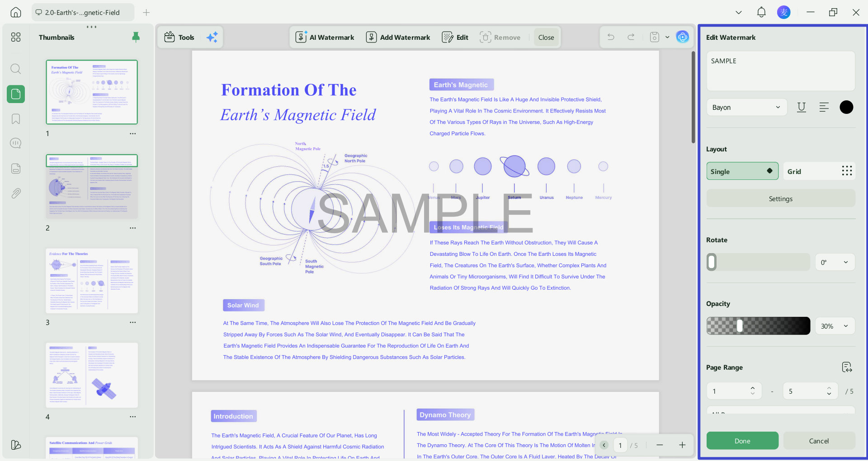
Task: Pin the Thumbnails panel
Action: (136, 37)
